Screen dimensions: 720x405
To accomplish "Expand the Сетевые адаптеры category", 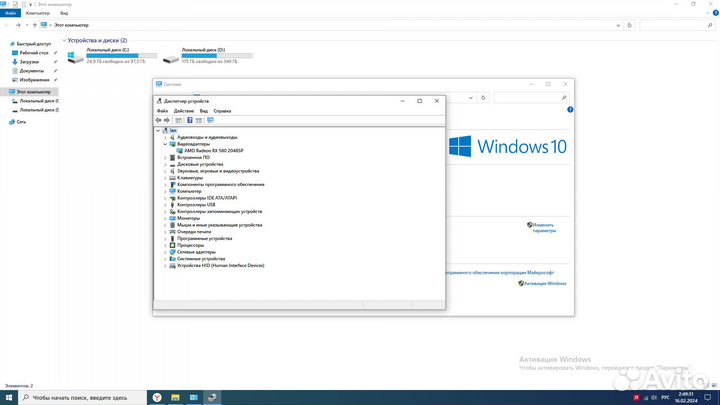I will pyautogui.click(x=165, y=252).
